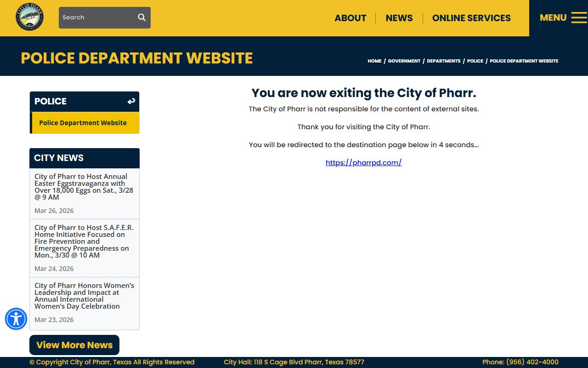Click the MENU label
This screenshot has height=368, width=588.
553,17
